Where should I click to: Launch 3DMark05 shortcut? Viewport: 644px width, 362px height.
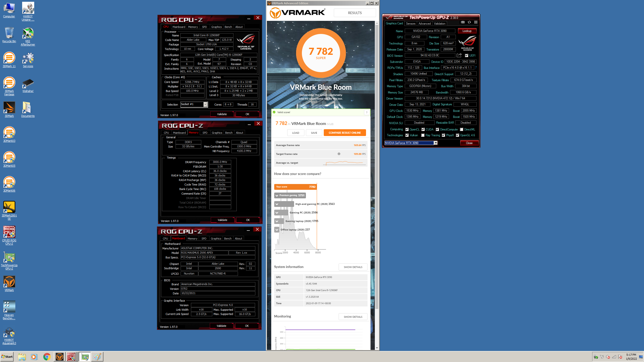9,159
